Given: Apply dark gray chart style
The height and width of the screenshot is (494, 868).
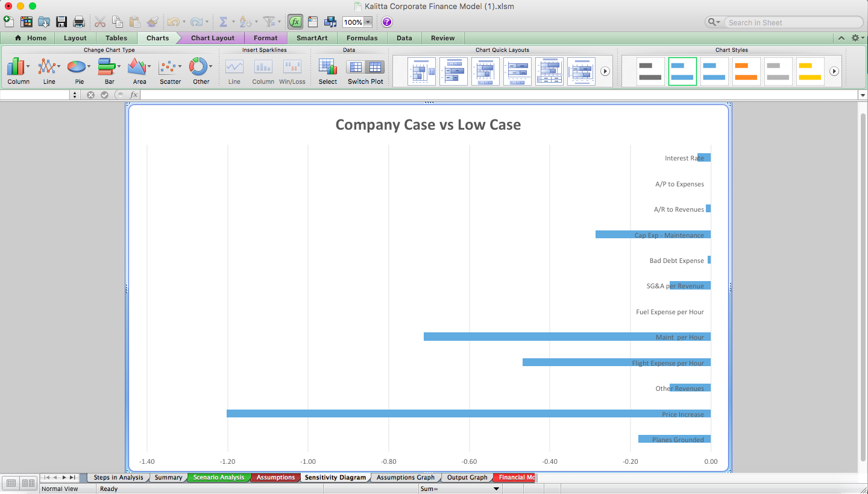Looking at the screenshot, I should [x=650, y=71].
